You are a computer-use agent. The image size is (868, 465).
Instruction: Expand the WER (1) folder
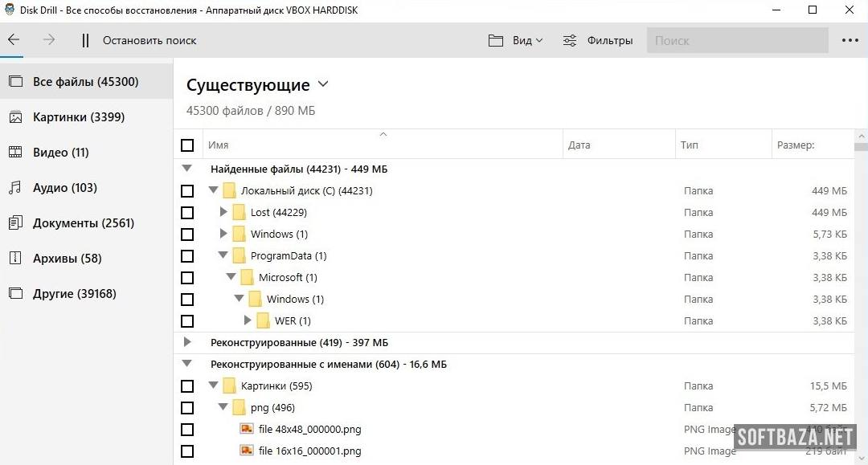pyautogui.click(x=248, y=320)
